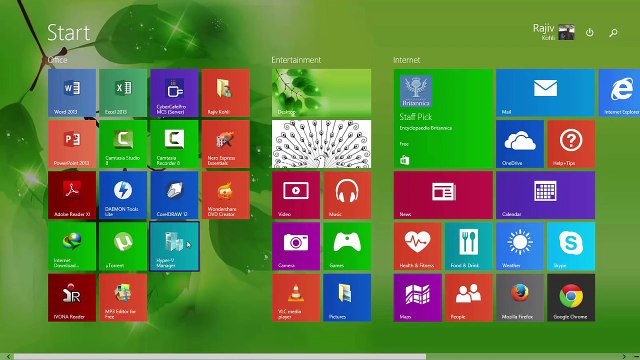Open the CorelDRAW 12 tile

click(174, 195)
